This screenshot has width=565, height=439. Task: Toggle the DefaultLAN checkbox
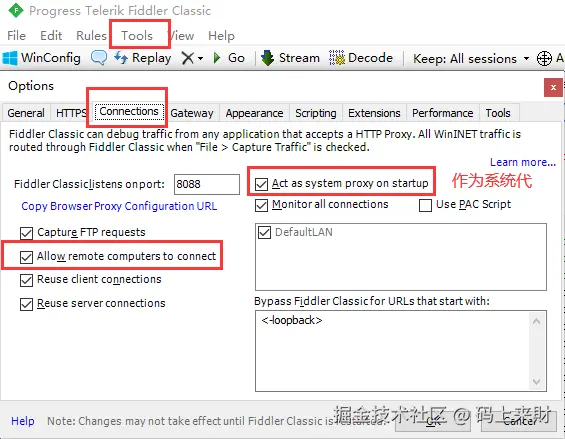tap(264, 232)
